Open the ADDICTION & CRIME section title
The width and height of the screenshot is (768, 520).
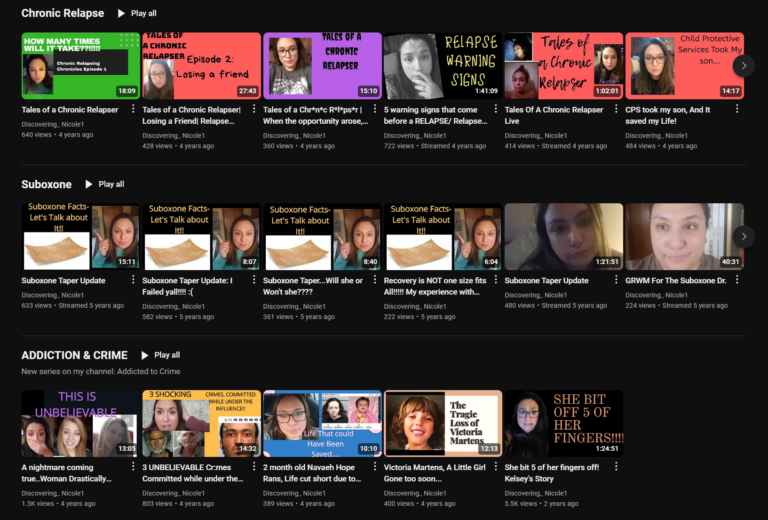[74, 355]
